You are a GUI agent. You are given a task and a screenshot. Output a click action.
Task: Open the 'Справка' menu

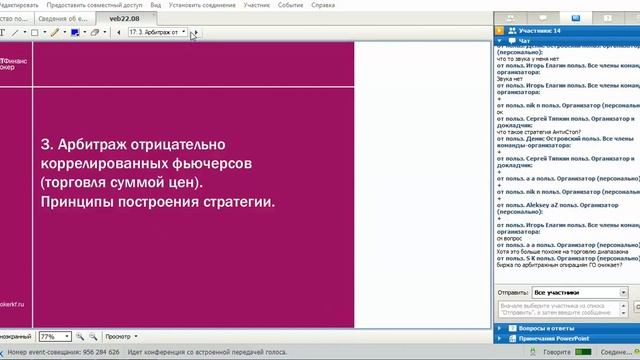click(x=323, y=5)
